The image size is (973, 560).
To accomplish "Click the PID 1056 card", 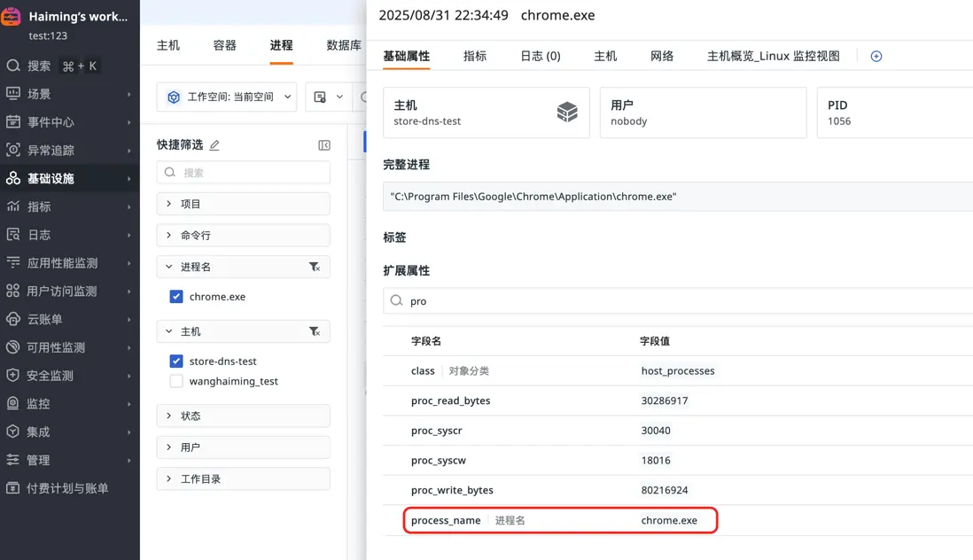I will click(895, 113).
